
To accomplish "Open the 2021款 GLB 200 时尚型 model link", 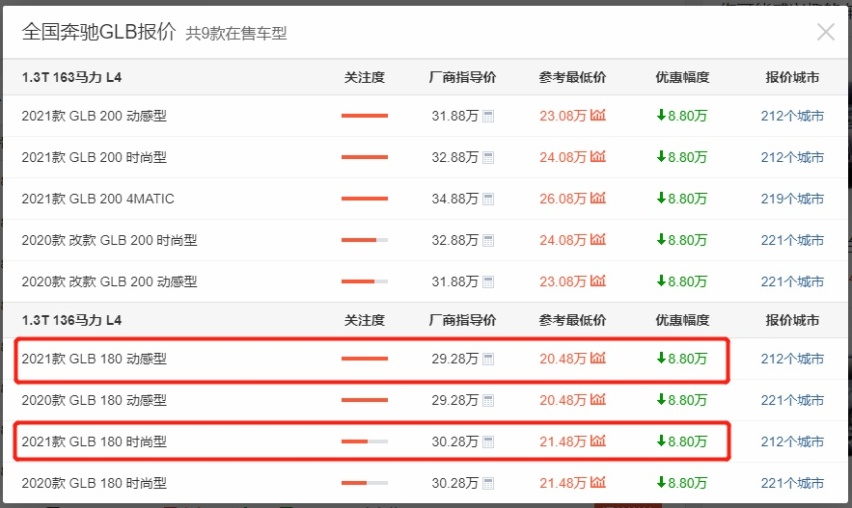I will click(x=94, y=157).
